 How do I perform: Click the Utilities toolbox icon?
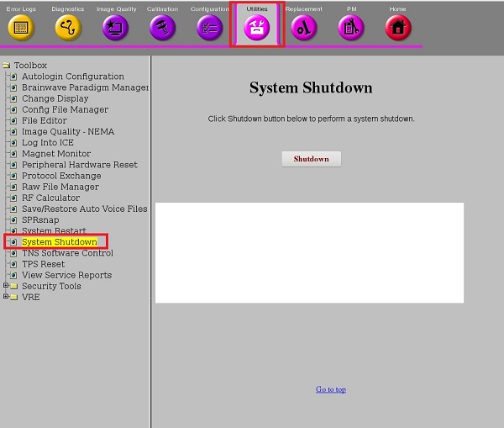(x=257, y=27)
